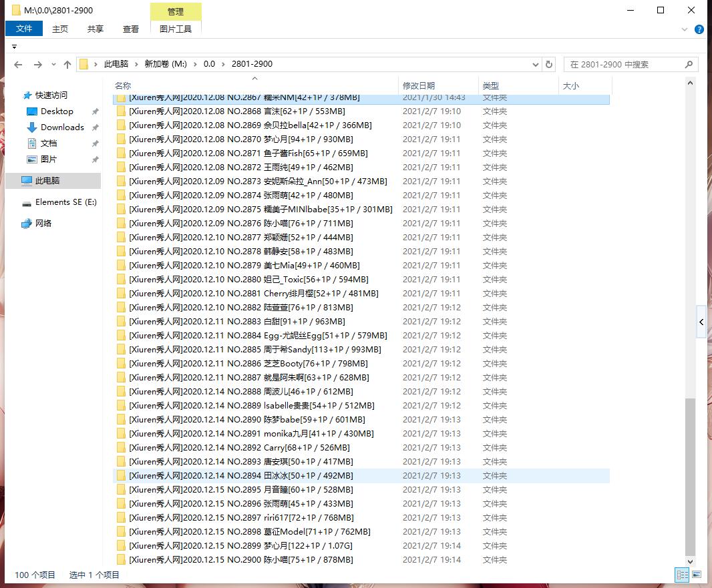This screenshot has width=712, height=588.
Task: Select the folder icon of NO.2873
Action: [121, 182]
